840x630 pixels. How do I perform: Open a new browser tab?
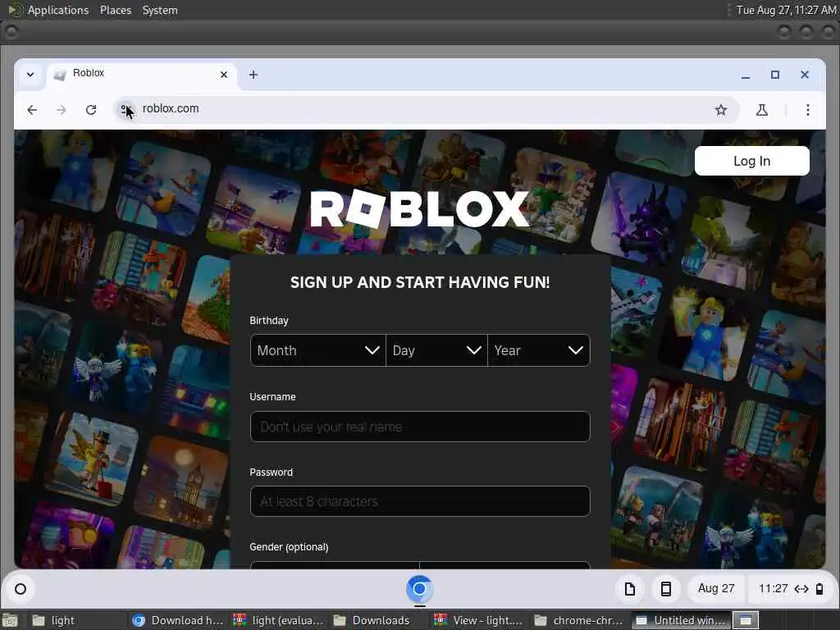pos(253,75)
